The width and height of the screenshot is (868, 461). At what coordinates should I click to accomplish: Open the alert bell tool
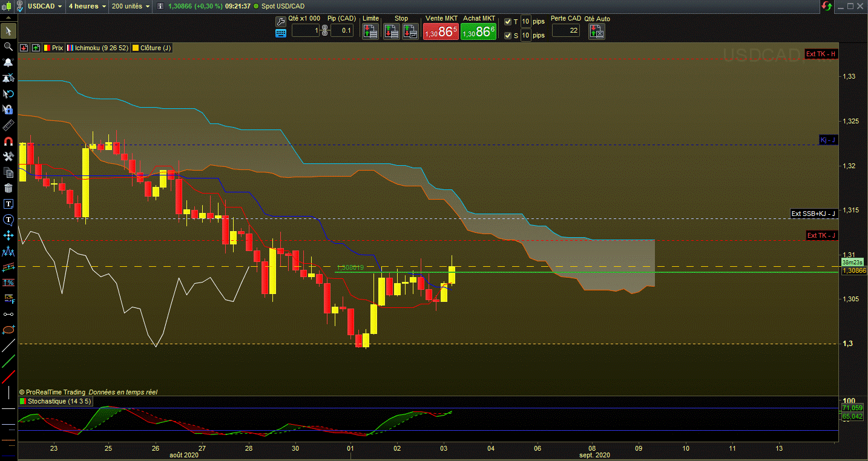click(8, 62)
